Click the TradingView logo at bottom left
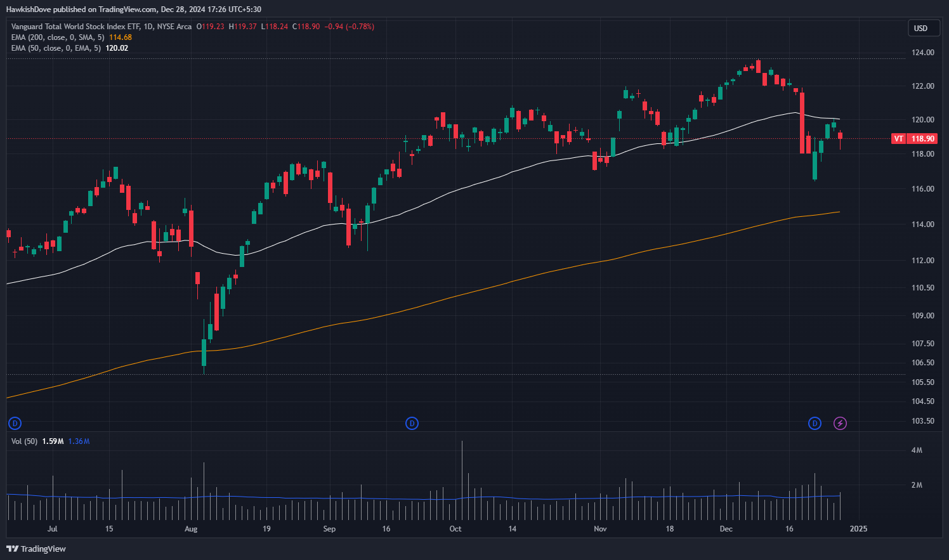Viewport: 949px width, 560px height. pyautogui.click(x=36, y=549)
